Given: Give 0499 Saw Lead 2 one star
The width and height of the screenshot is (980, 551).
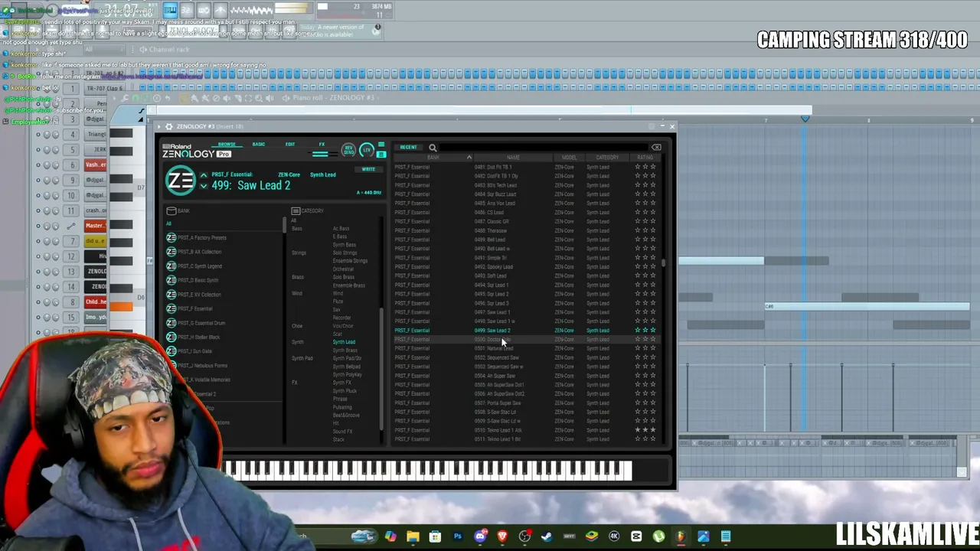Looking at the screenshot, I should (x=638, y=331).
